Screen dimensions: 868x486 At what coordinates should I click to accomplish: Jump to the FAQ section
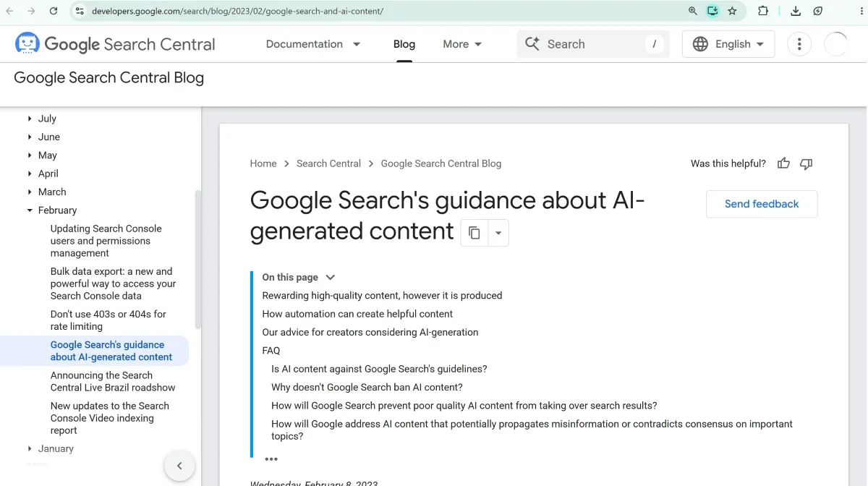pos(271,351)
